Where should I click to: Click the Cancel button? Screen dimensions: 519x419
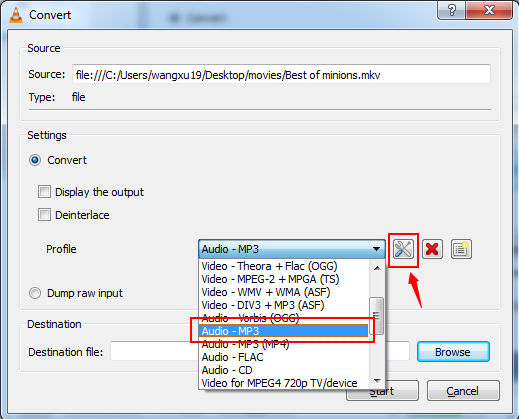pos(463,391)
